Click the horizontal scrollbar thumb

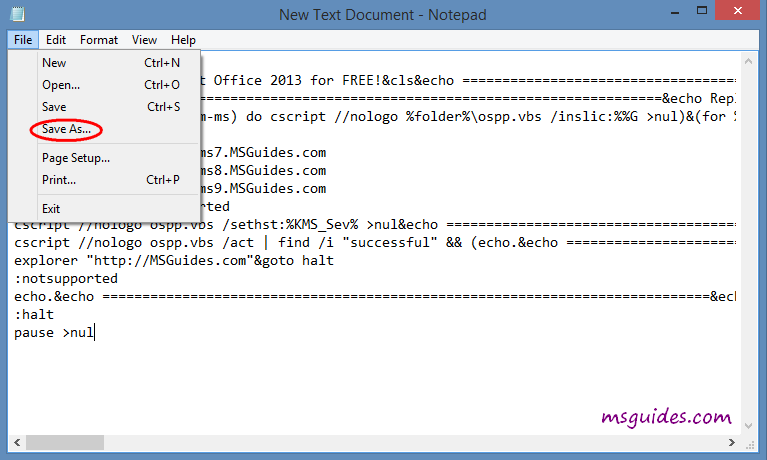tap(65, 442)
